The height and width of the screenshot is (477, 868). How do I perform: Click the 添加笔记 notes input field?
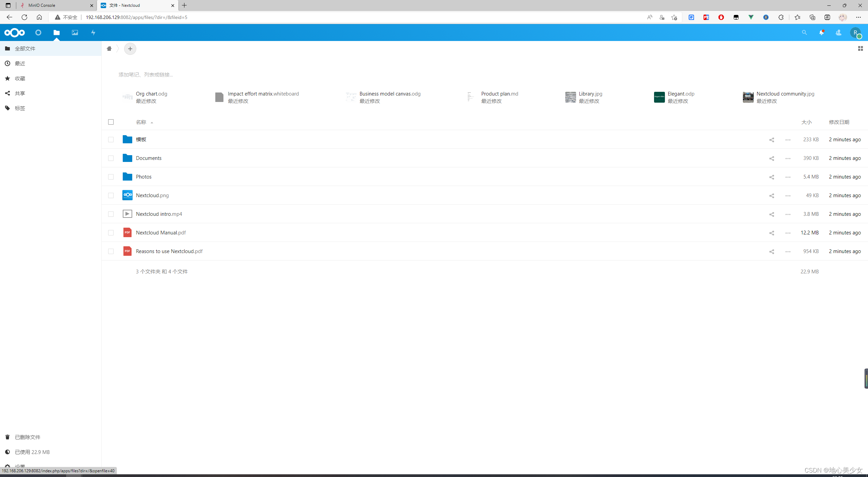pyautogui.click(x=146, y=75)
